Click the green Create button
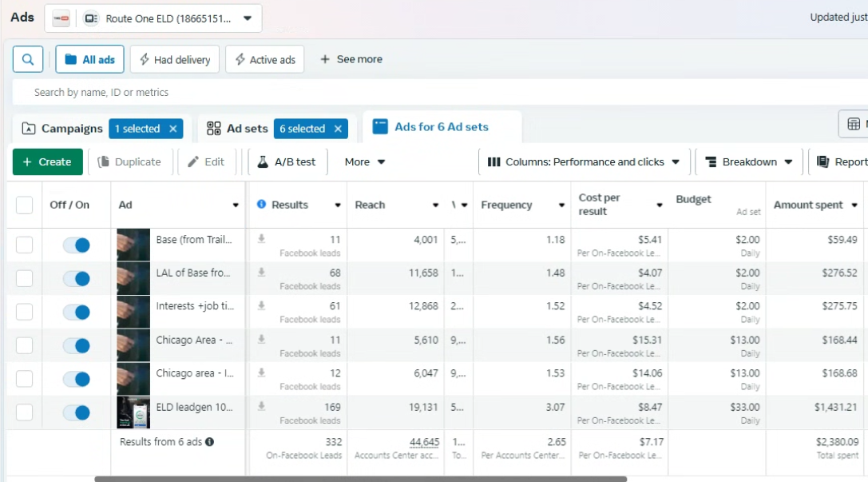Screen dimensions: 868x482 (47, 161)
